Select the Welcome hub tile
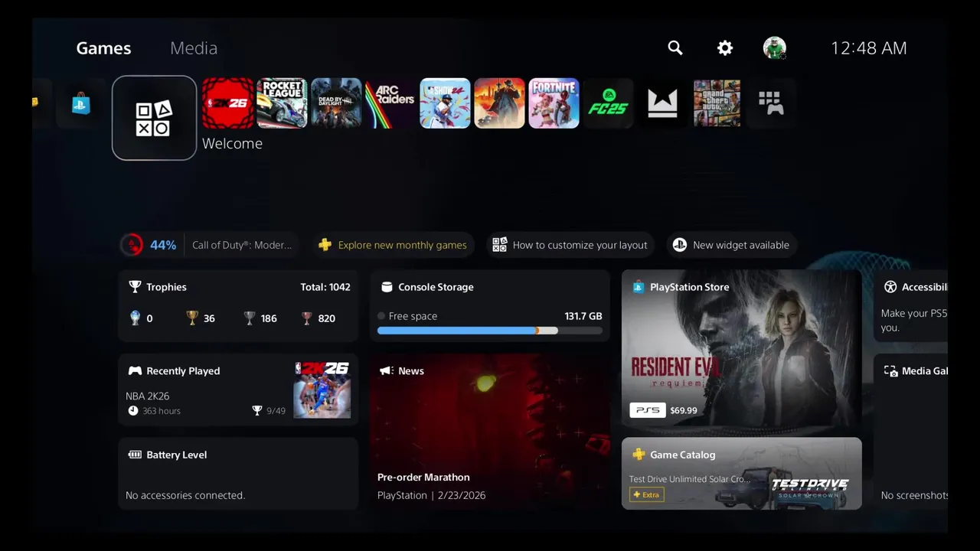The width and height of the screenshot is (980, 551). [x=154, y=118]
